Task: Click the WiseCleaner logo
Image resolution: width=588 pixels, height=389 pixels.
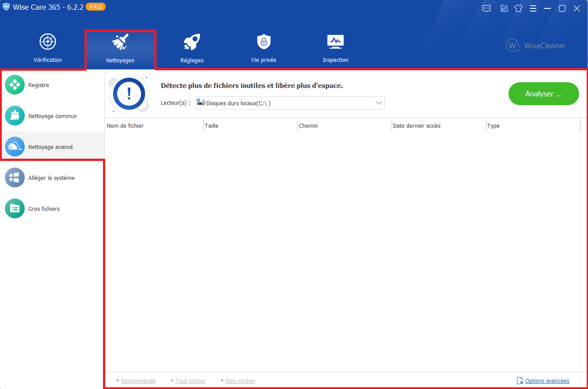Action: pos(536,46)
